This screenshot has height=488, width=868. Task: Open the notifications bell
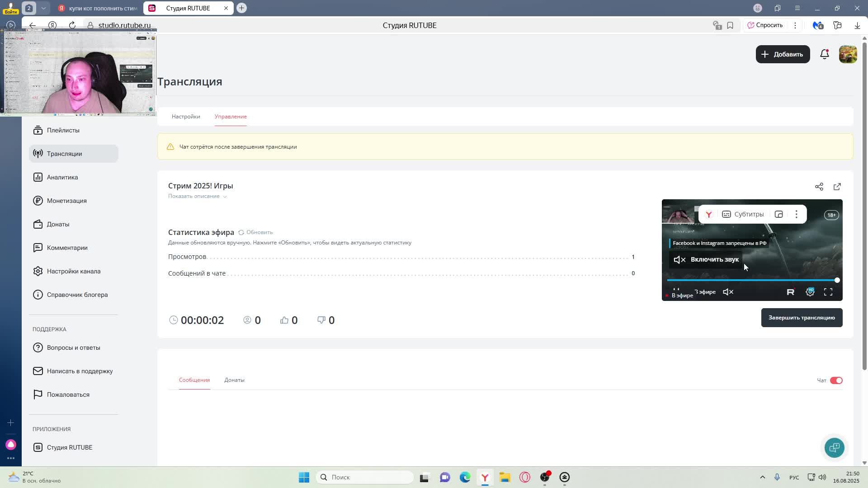[824, 54]
